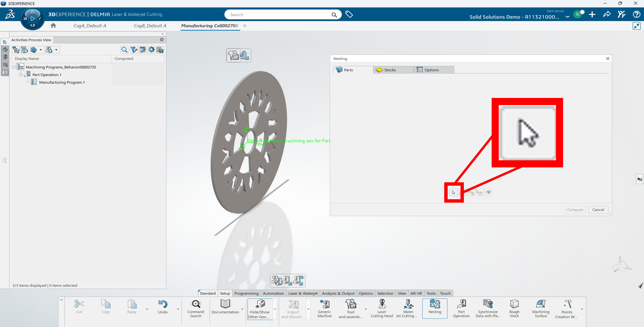The width and height of the screenshot is (644, 327).
Task: Open the CogA_Default A tab
Action: point(90,26)
